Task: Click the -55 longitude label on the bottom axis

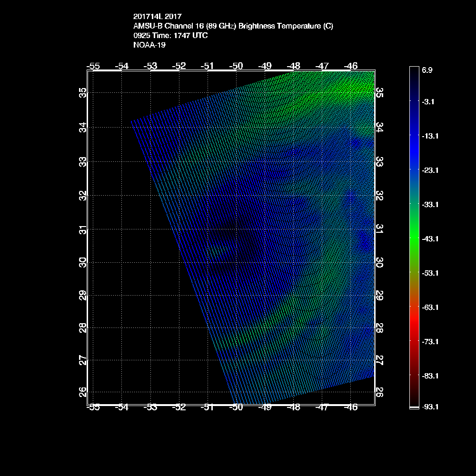Action: 93,407
